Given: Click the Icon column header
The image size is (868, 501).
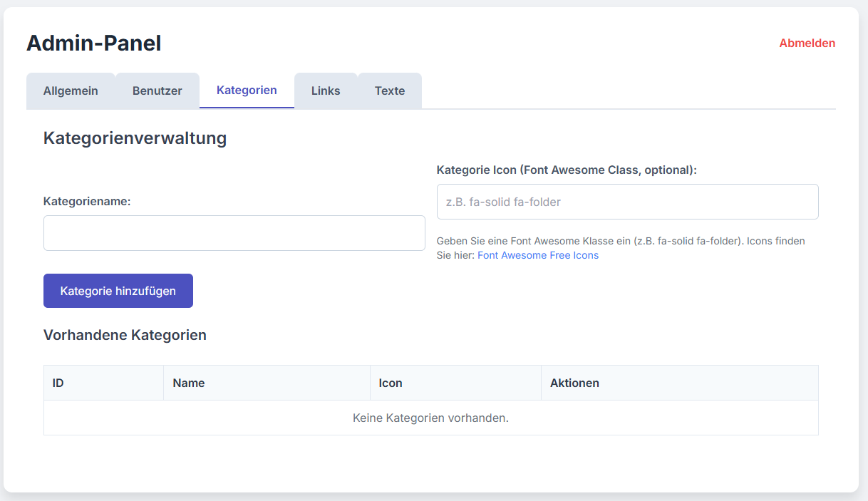Looking at the screenshot, I should coord(391,383).
